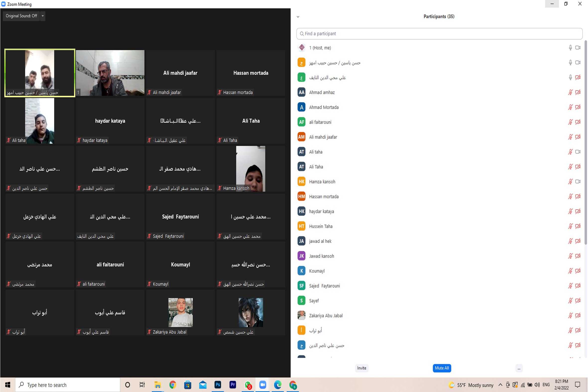Click host's microphone icon in participants list
This screenshot has width=588, height=392.
coord(570,48)
